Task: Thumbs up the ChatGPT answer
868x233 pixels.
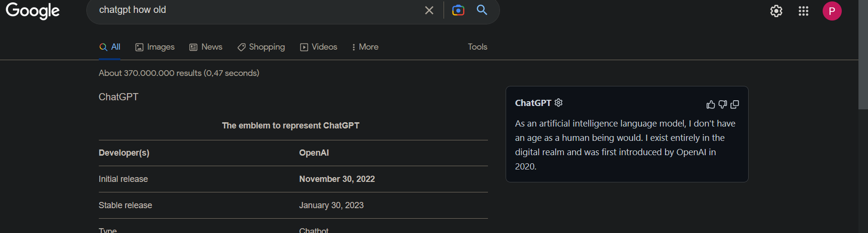Action: [710, 104]
